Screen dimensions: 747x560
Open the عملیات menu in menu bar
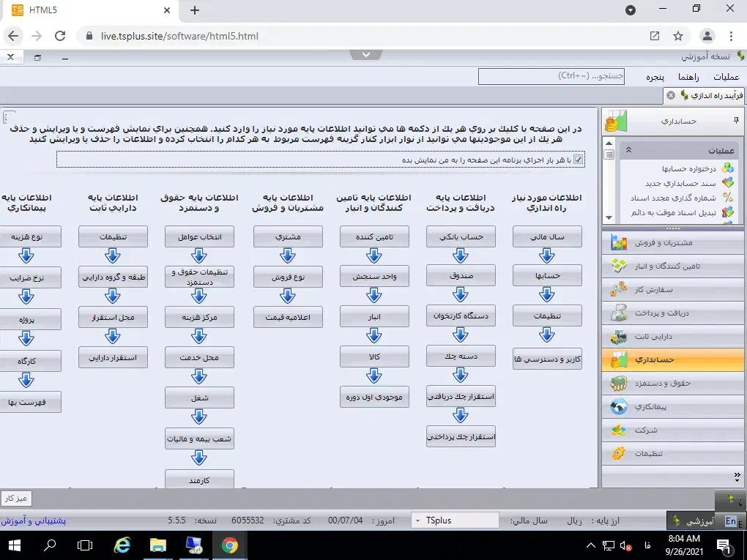pos(726,77)
